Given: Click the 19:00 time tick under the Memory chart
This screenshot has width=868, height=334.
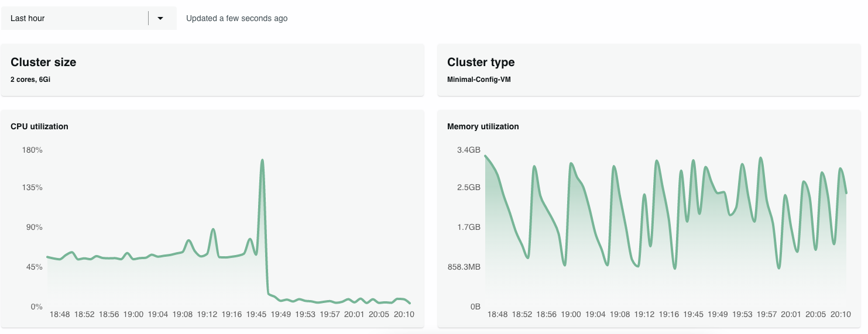Looking at the screenshot, I should tap(571, 314).
